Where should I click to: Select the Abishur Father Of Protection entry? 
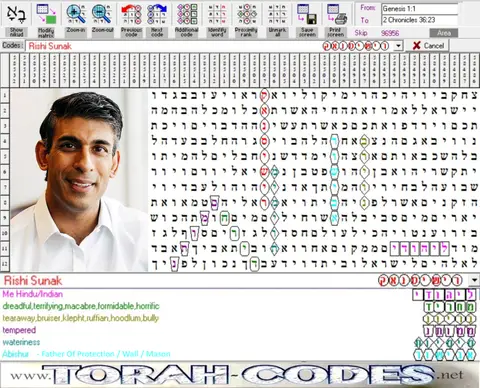coord(86,354)
